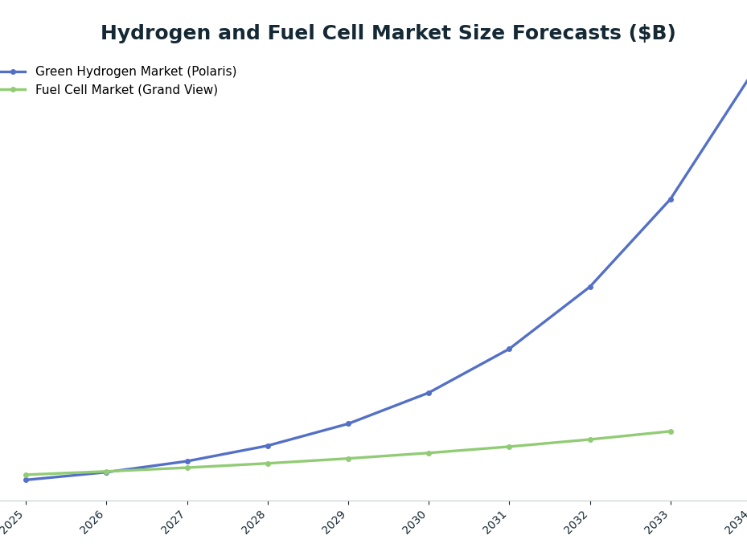
Task: Click the 2033 x-axis label
Action: point(656,522)
